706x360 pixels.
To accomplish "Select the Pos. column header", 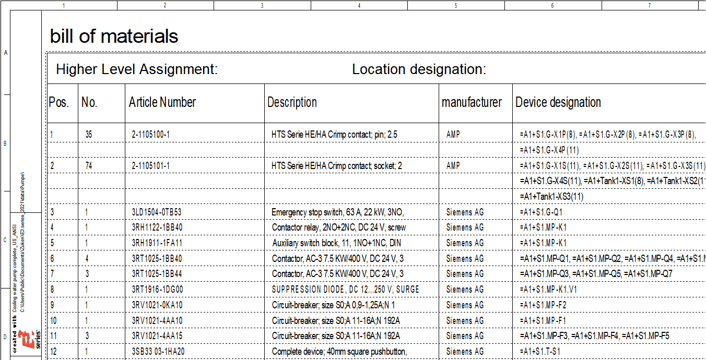I will (59, 103).
